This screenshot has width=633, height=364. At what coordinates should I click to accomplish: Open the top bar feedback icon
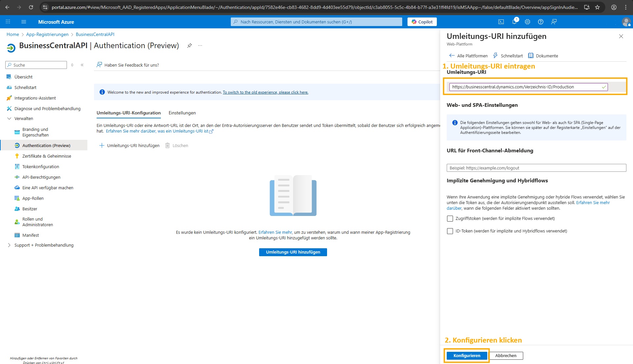click(554, 22)
